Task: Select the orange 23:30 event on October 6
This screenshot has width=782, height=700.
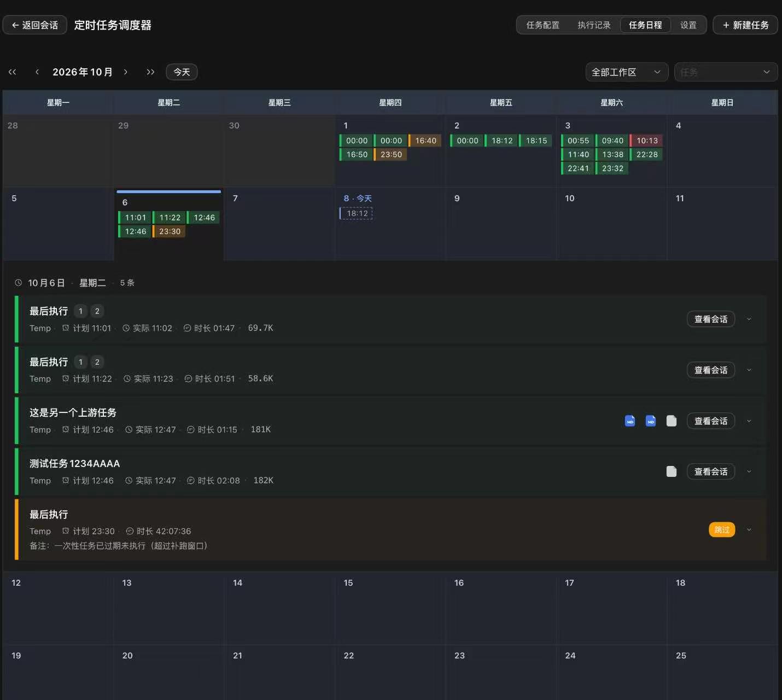Action: coord(169,231)
